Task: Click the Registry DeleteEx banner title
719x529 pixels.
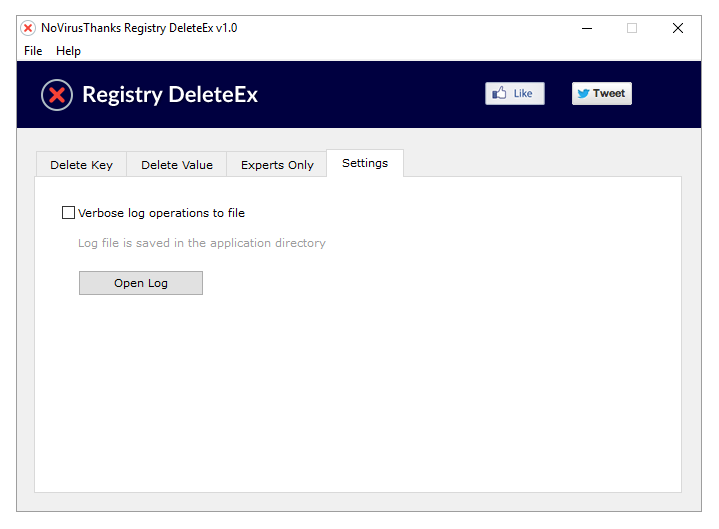Action: click(x=170, y=95)
